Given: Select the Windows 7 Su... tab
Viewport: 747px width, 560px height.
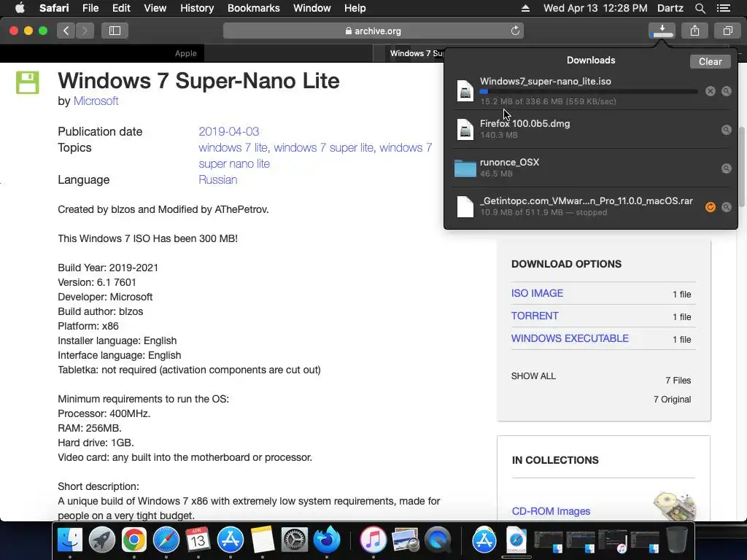Looking at the screenshot, I should click(417, 53).
